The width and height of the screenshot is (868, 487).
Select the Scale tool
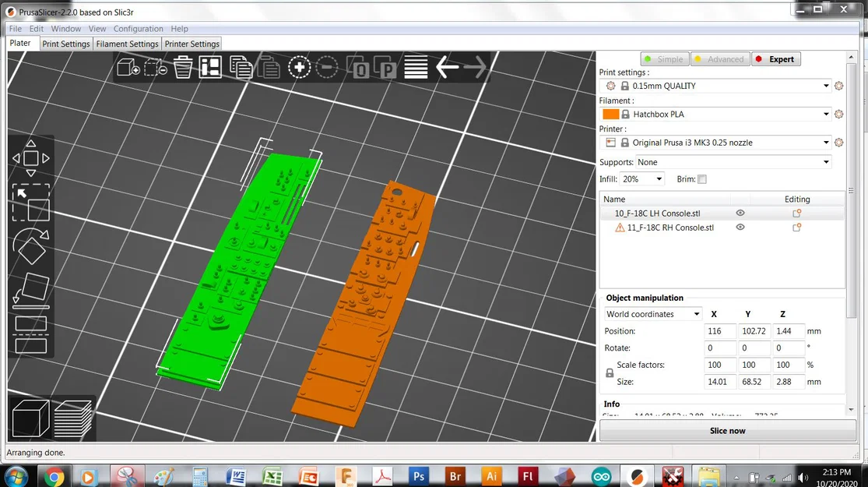31,203
